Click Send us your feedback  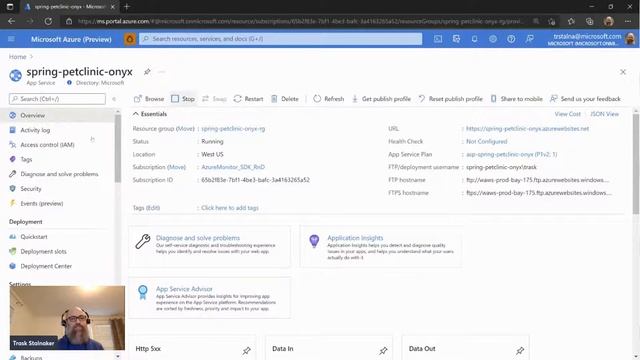(585, 99)
